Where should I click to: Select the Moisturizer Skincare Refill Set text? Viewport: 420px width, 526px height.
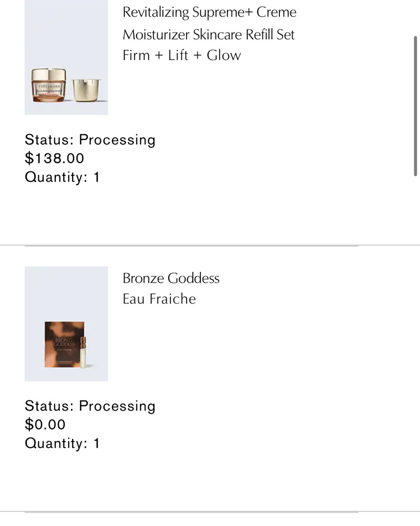pos(208,35)
